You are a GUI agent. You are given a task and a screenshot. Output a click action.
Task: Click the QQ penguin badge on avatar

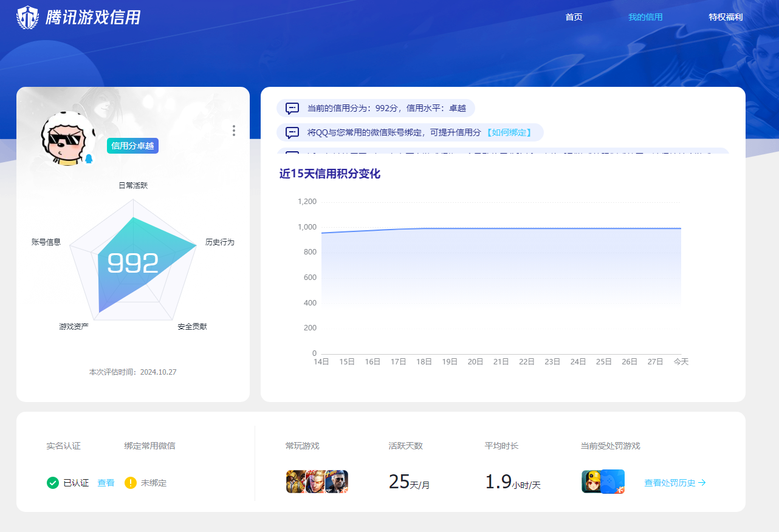point(89,159)
